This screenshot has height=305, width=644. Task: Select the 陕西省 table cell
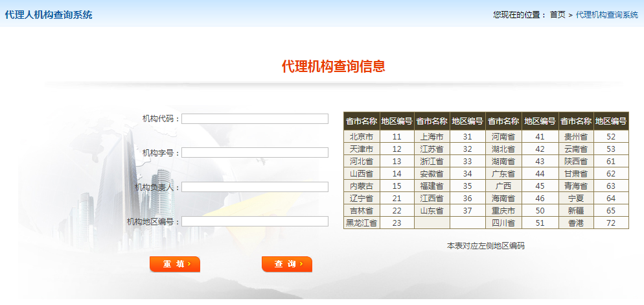576,162
